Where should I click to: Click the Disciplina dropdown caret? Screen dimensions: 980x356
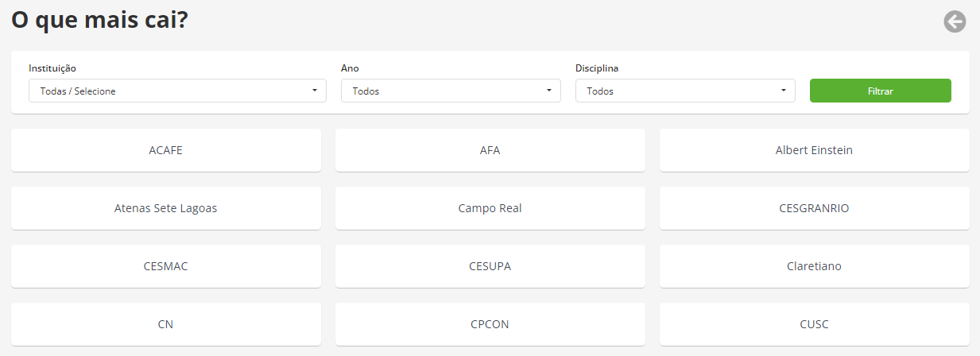784,91
